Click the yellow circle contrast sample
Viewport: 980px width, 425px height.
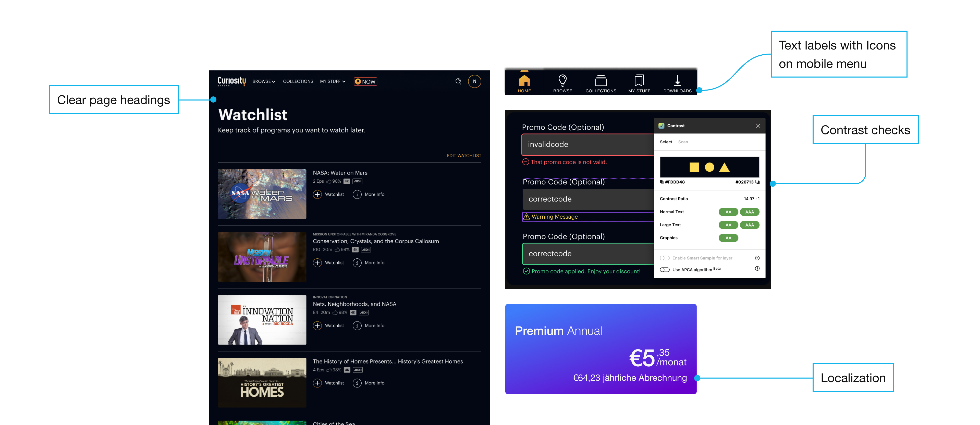709,167
